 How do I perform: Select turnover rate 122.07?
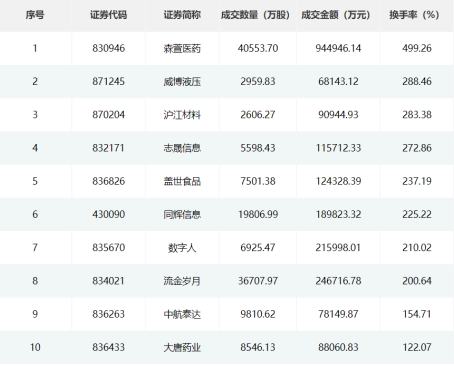point(417,347)
